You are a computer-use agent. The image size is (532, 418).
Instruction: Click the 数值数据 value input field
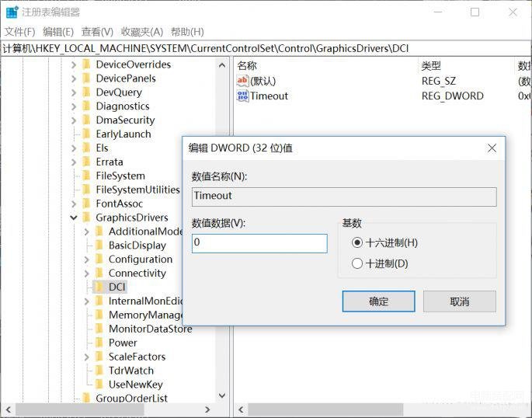pos(259,243)
